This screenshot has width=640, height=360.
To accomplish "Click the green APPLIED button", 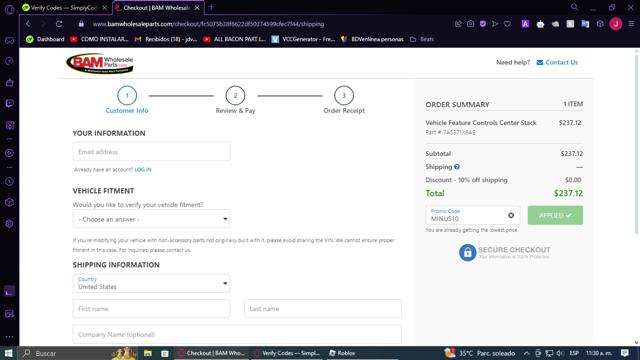I will coord(555,215).
